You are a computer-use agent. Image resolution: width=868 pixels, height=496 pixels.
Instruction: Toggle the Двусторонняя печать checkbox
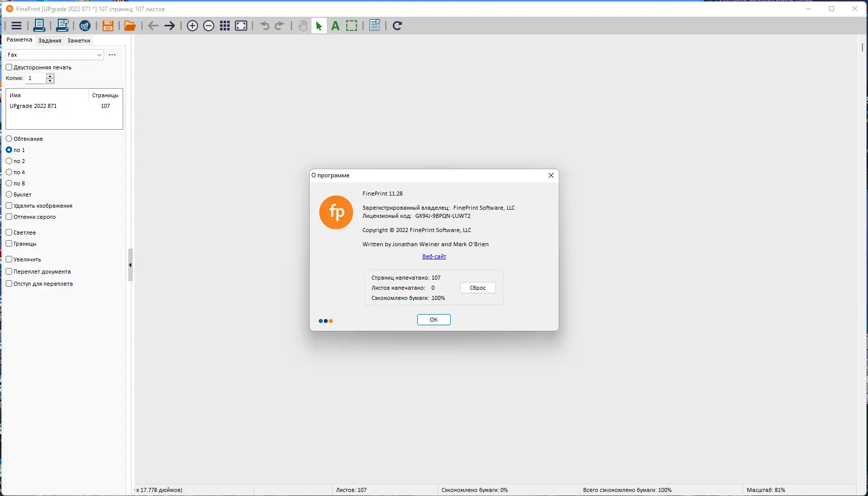(9, 67)
